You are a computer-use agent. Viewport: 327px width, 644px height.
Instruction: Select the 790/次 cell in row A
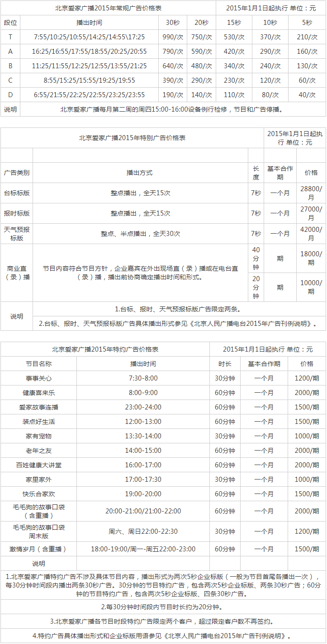[x=173, y=52]
